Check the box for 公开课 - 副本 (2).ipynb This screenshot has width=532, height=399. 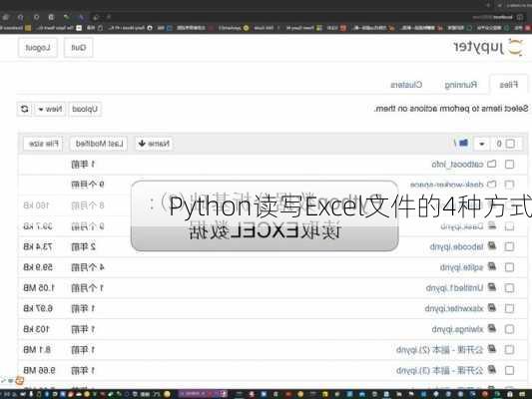pyautogui.click(x=509, y=350)
